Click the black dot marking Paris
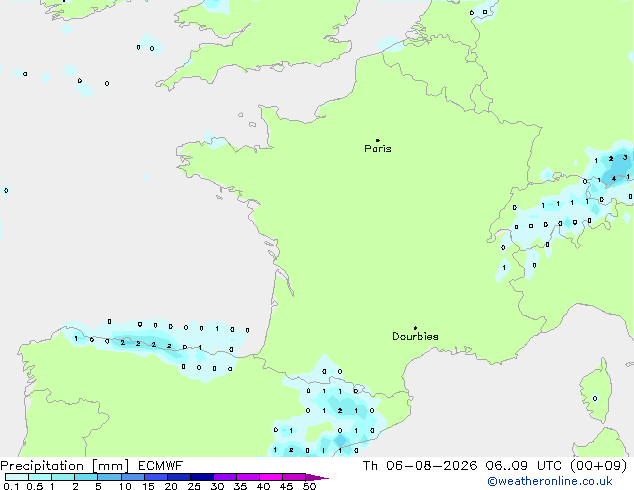 click(x=378, y=140)
